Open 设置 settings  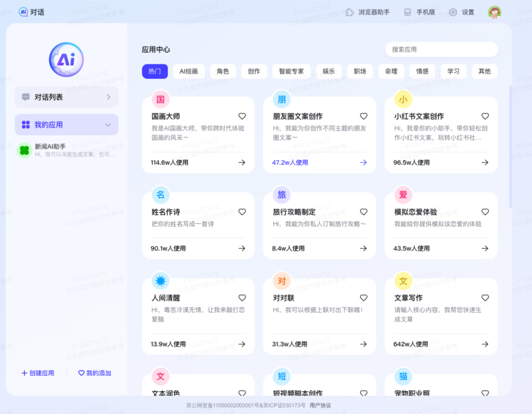pos(462,12)
